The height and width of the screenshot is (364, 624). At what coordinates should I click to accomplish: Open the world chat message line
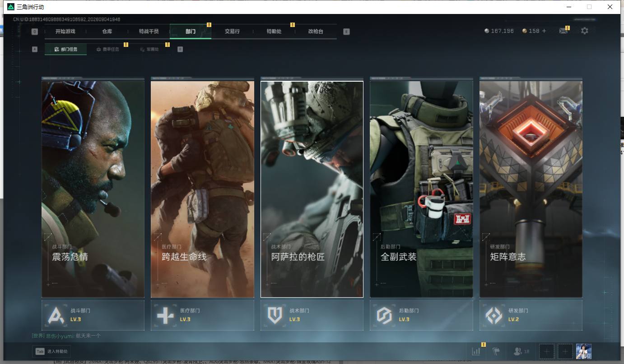tap(66, 336)
